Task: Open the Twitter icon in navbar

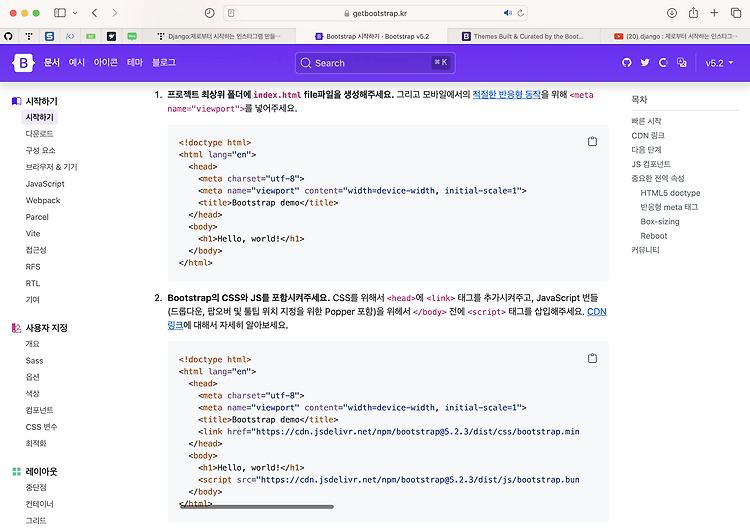Action: point(645,63)
